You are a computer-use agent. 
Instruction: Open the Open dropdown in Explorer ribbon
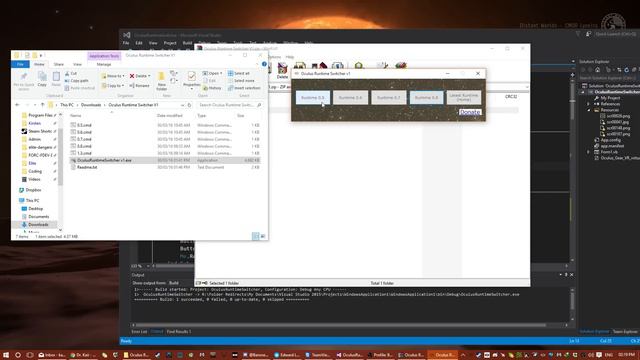coord(212,73)
